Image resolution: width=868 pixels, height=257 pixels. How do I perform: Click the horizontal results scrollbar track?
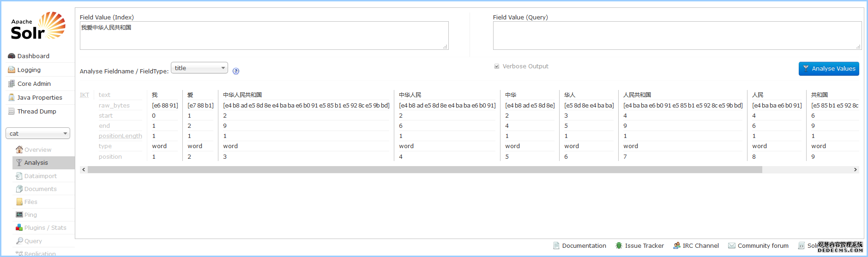[808, 170]
